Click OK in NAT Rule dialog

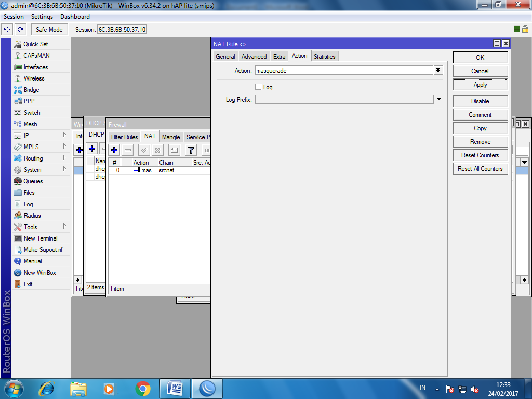[480, 57]
